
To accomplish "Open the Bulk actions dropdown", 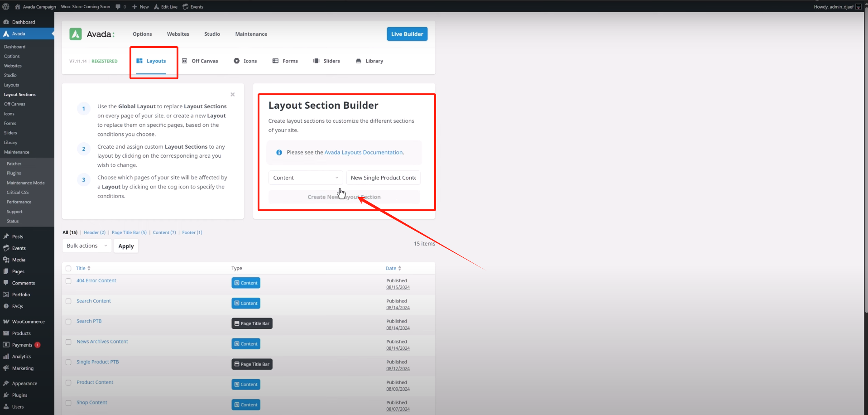I will tap(87, 246).
